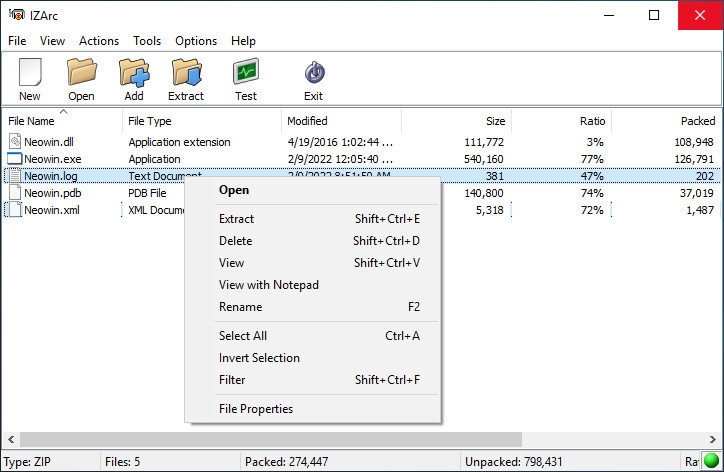The width and height of the screenshot is (724, 472).
Task: Select the Neowin.exe application row
Action: 362,159
